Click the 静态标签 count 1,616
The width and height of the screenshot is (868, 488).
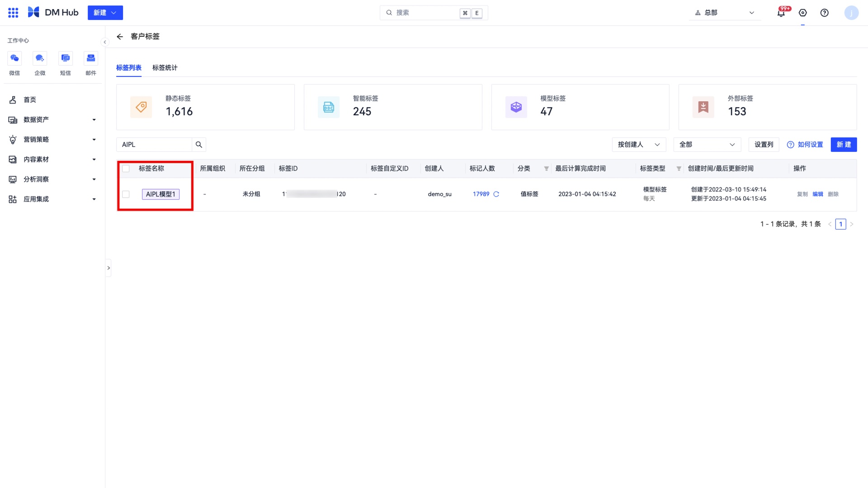coord(179,112)
